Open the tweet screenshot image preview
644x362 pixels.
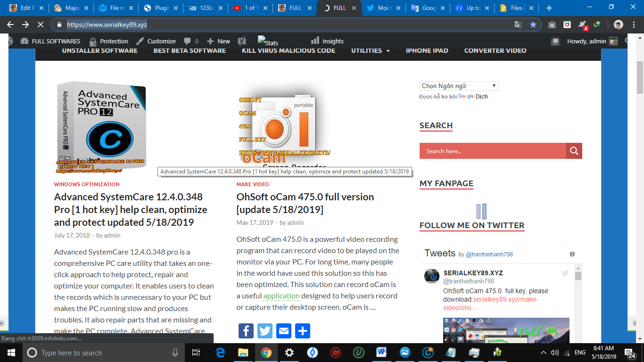click(506, 330)
